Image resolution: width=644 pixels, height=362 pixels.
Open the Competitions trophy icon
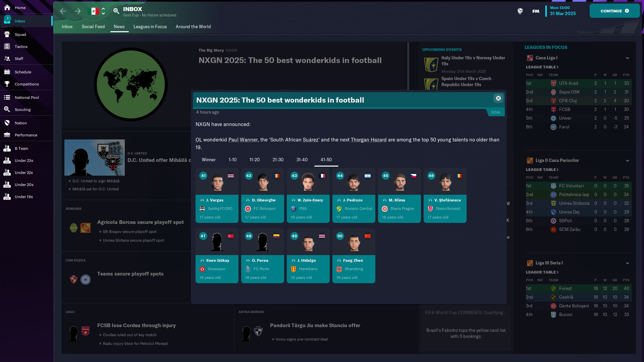pyautogui.click(x=7, y=84)
